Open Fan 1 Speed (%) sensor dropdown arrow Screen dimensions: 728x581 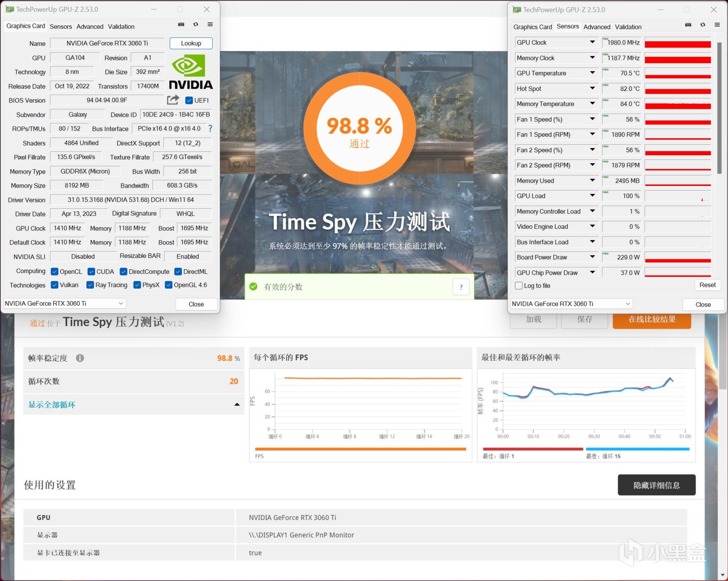click(x=592, y=119)
